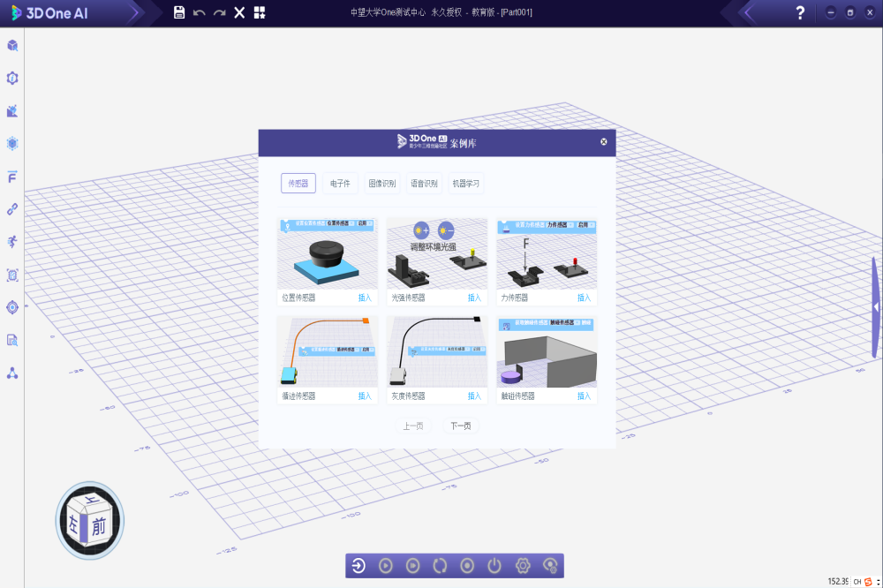Click the left chevron arrow near help
The width and height of the screenshot is (883, 588).
click(x=749, y=12)
